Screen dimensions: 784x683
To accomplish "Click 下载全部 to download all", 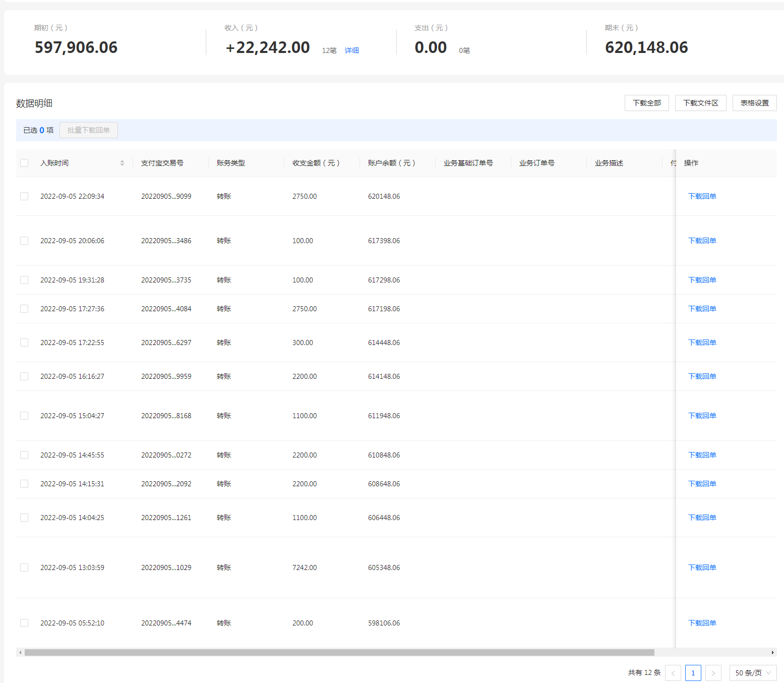I will 646,103.
